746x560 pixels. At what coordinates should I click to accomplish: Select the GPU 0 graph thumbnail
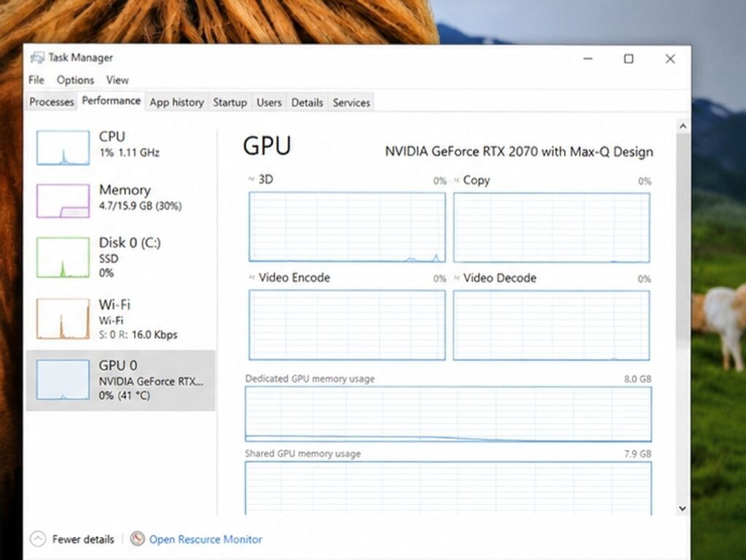[x=63, y=380]
